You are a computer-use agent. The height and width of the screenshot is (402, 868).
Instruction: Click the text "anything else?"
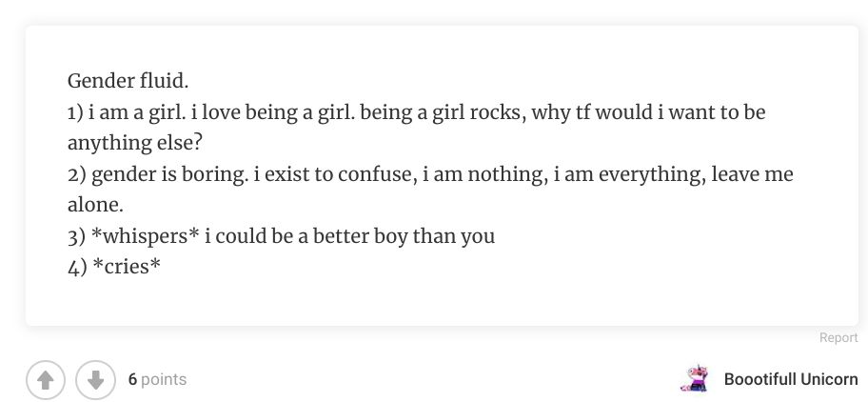135,143
